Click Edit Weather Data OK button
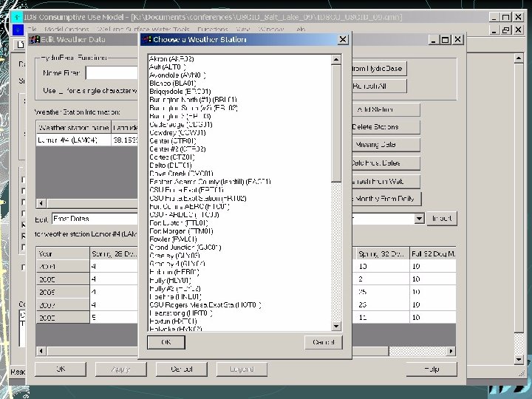The width and height of the screenshot is (532, 399). click(x=61, y=369)
